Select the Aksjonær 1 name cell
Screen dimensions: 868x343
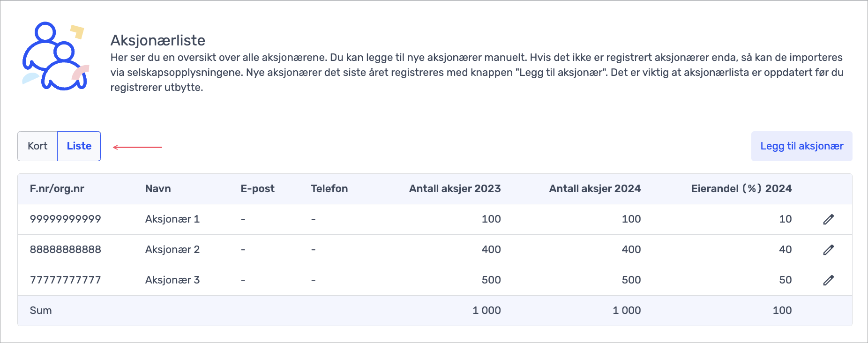click(x=172, y=219)
